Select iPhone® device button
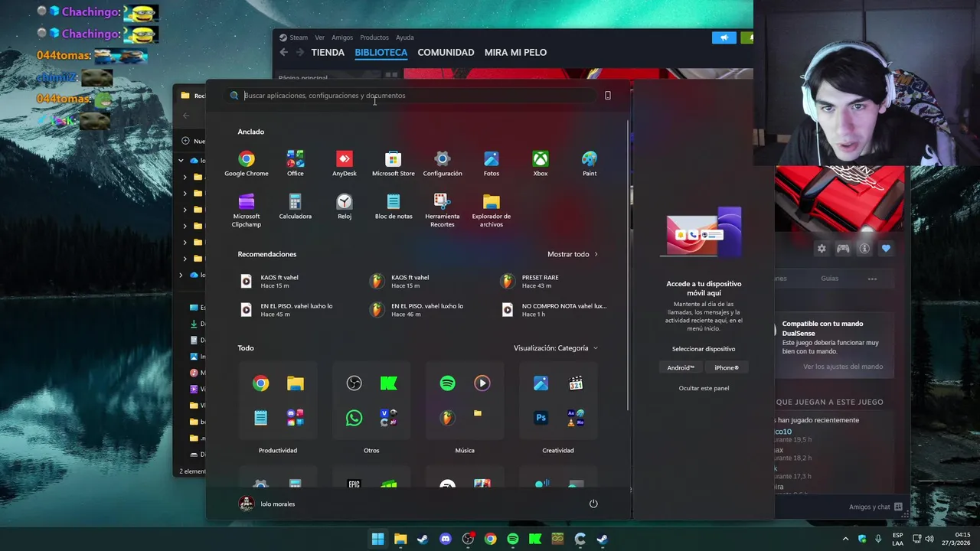The height and width of the screenshot is (551, 980). click(727, 367)
